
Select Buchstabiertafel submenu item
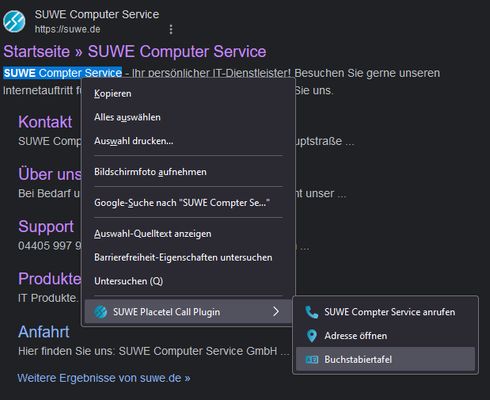click(385, 359)
